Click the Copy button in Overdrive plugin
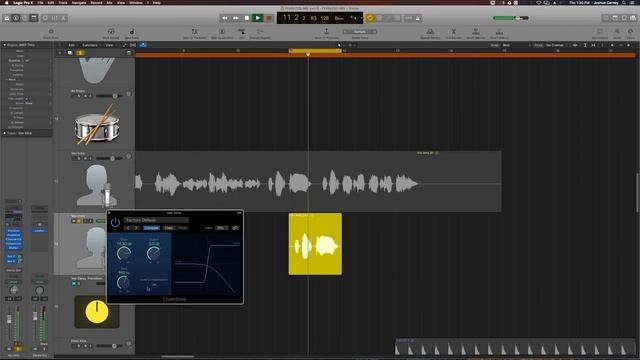 [169, 228]
